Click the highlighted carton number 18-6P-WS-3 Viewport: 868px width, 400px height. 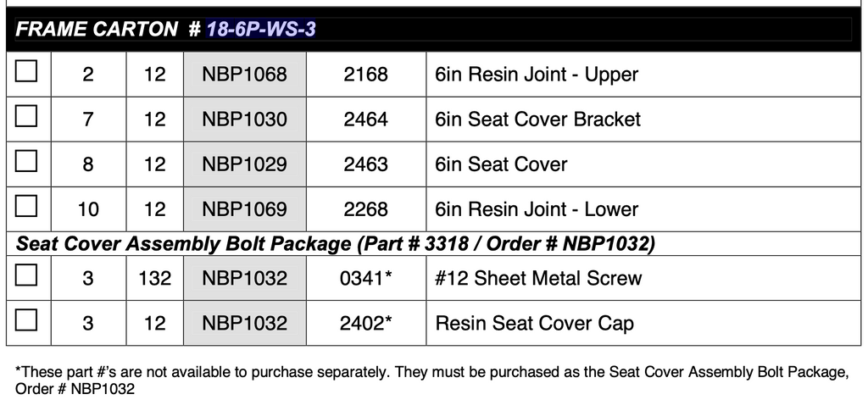coord(261,30)
